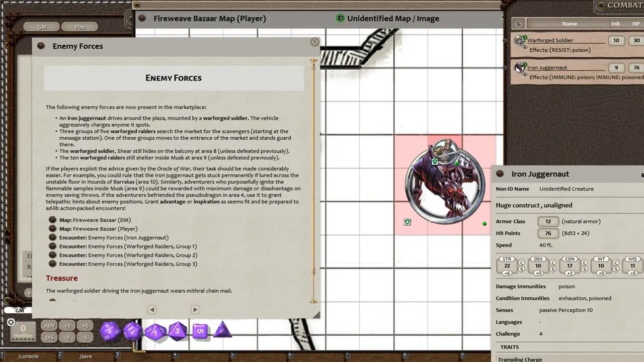Roll the purple d4 die

click(222, 330)
